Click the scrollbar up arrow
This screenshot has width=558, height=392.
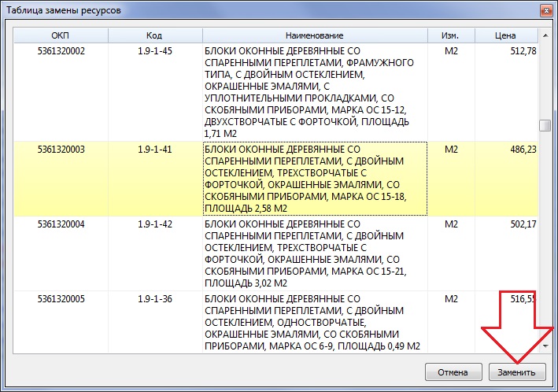coord(545,35)
